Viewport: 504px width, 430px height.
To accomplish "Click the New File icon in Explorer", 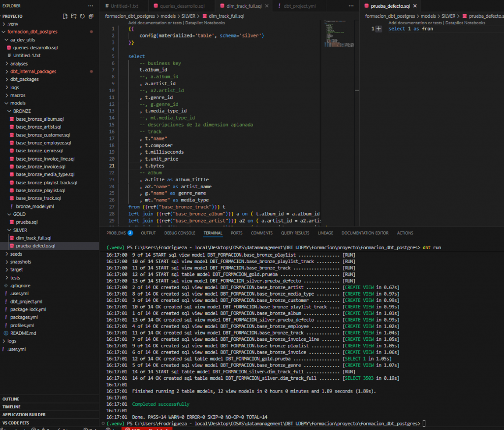I will [65, 16].
